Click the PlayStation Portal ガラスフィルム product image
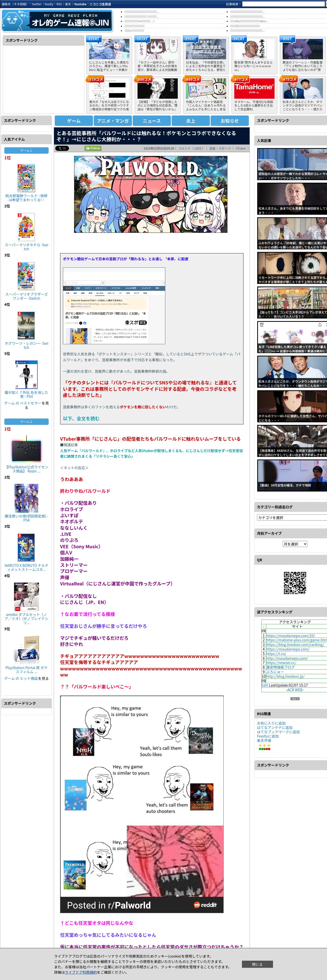Viewport: 327px width, 980px height. click(26, 650)
